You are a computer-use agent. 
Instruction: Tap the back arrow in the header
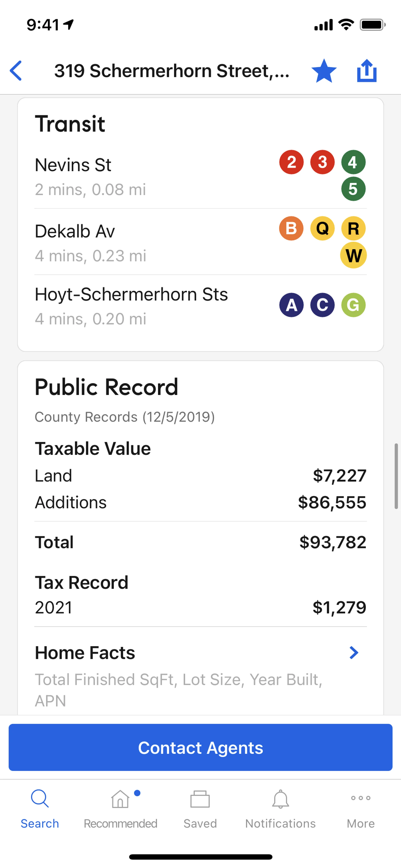[16, 71]
